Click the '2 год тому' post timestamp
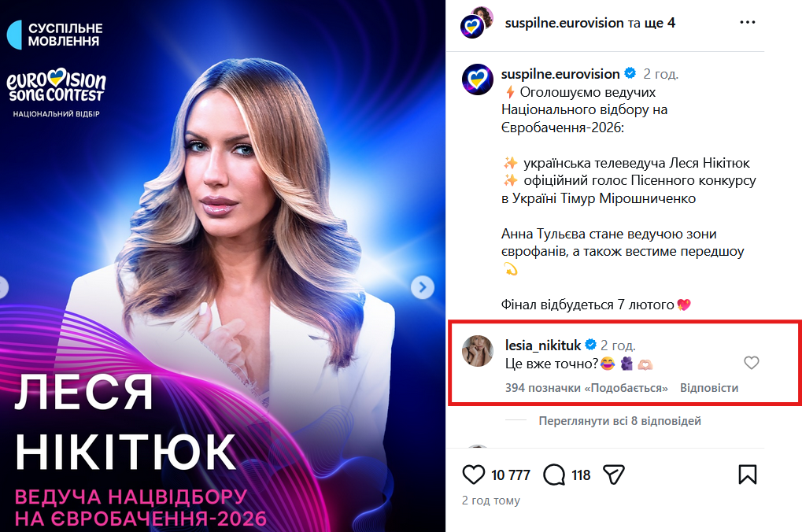The width and height of the screenshot is (802, 532). click(491, 501)
